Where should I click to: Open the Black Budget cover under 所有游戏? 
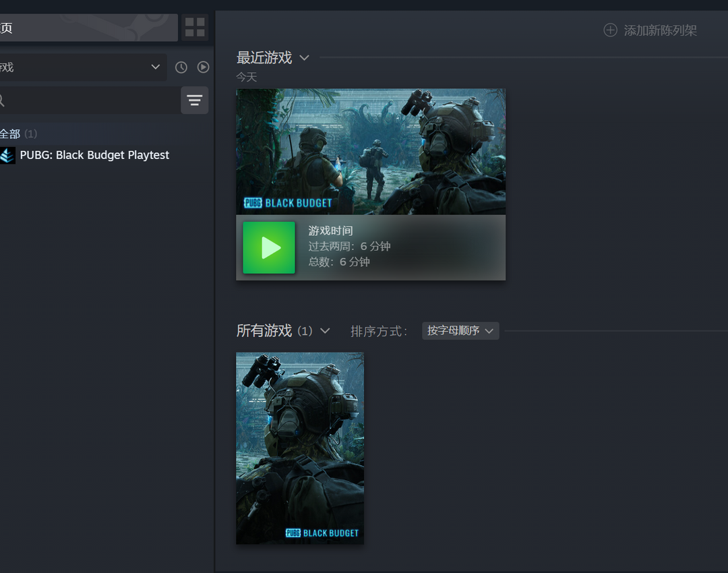[299, 448]
